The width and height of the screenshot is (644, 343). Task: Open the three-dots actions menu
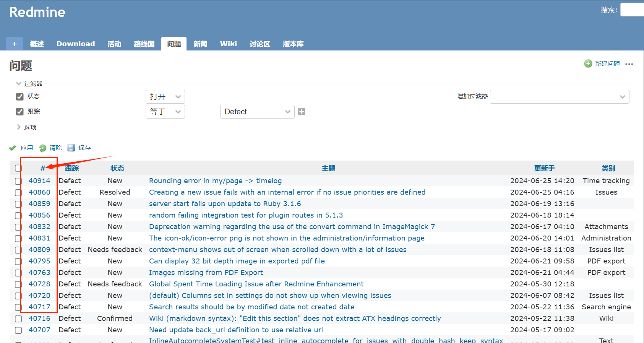[629, 64]
